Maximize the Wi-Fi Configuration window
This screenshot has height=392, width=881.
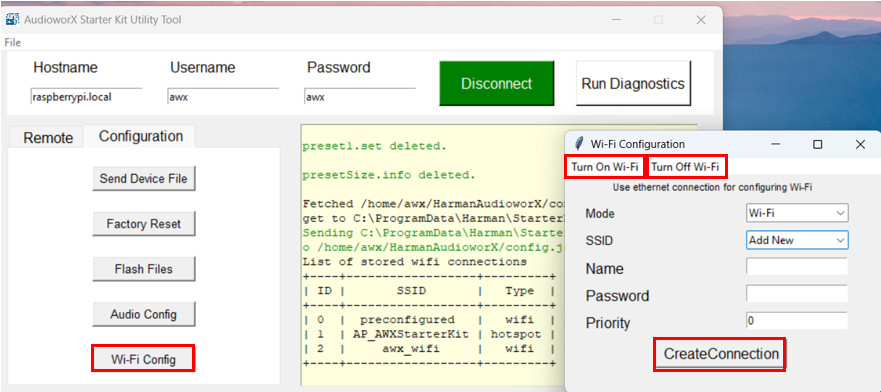818,144
